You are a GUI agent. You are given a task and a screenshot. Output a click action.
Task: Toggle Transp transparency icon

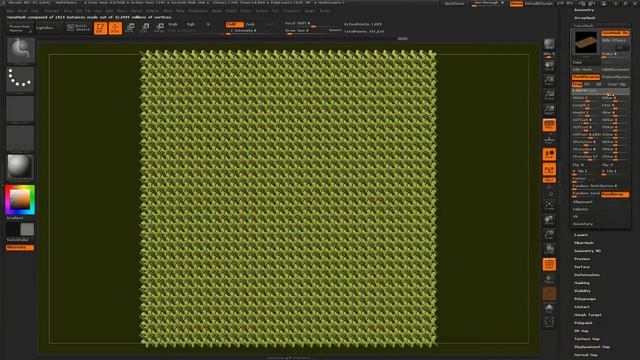tap(549, 279)
